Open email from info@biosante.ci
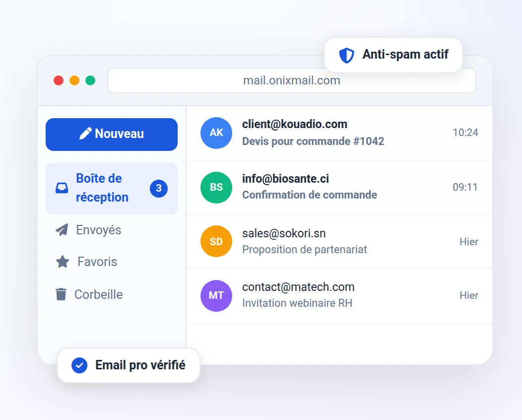The width and height of the screenshot is (522, 420). click(x=339, y=188)
